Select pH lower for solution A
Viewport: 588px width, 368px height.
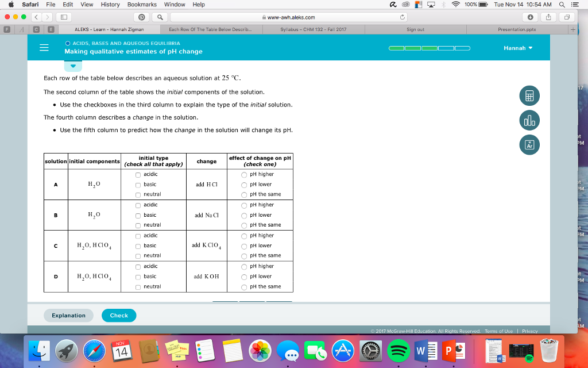[x=244, y=185]
